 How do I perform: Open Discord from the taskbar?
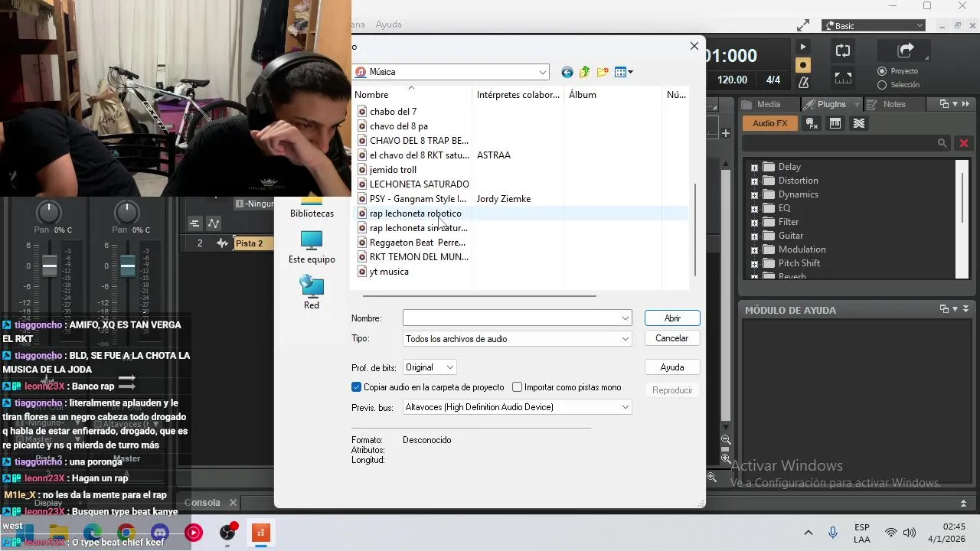(160, 533)
